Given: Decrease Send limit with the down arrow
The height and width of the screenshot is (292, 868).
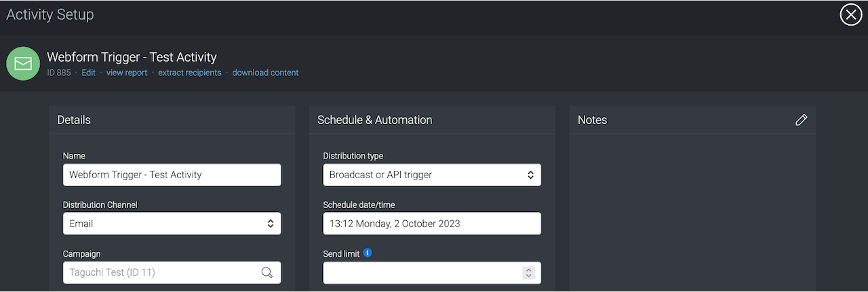Looking at the screenshot, I should pyautogui.click(x=529, y=276).
